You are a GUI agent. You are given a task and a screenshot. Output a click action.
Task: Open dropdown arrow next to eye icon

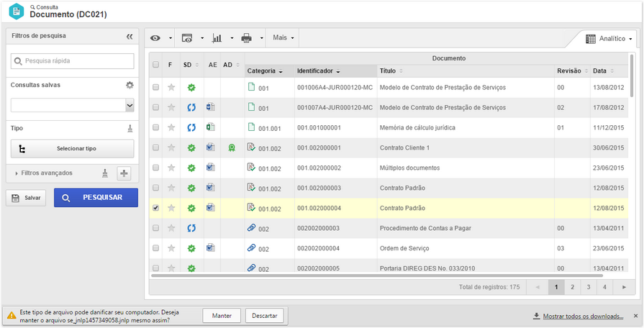tap(170, 38)
